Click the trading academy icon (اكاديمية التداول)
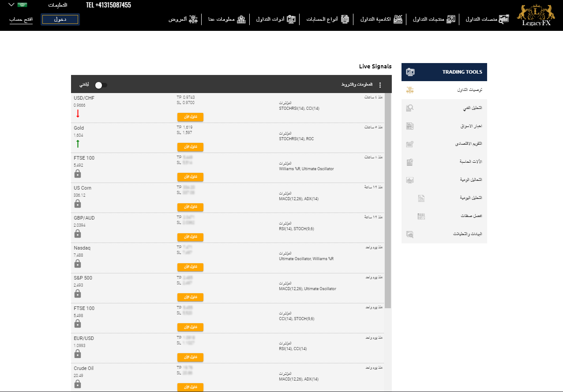This screenshot has width=563, height=392. click(x=398, y=19)
